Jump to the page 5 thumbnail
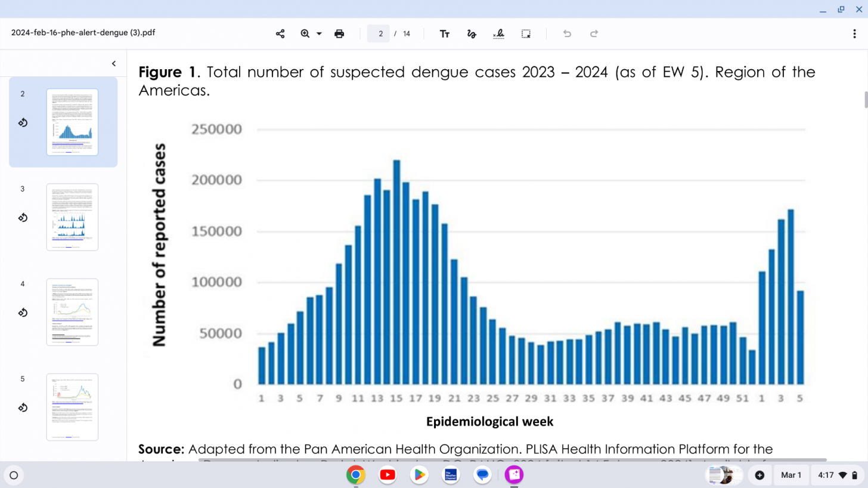This screenshot has height=488, width=868. 72,407
